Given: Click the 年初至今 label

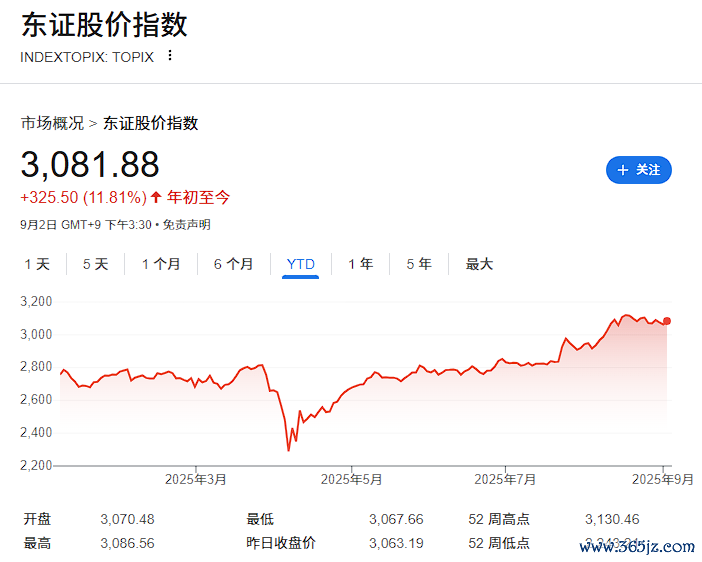Looking at the screenshot, I should (198, 197).
